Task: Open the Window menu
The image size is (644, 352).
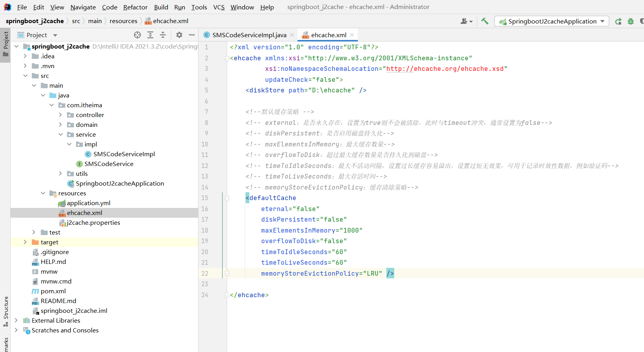Action: point(242,7)
